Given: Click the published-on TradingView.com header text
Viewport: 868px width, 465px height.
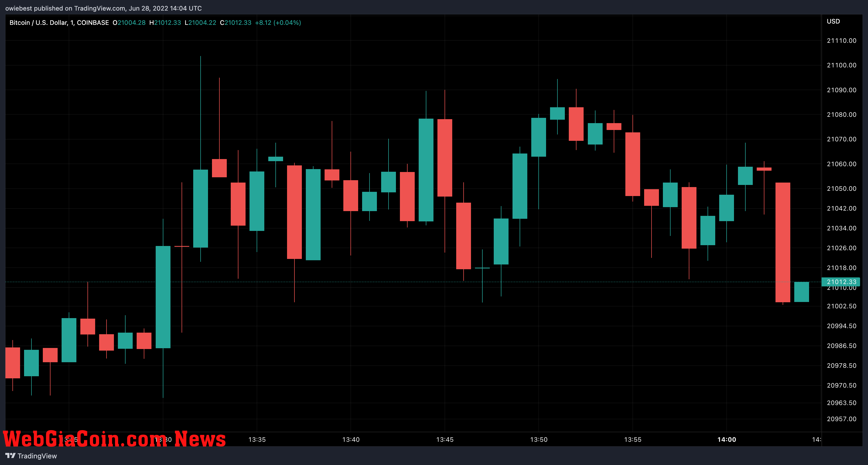Looking at the screenshot, I should coord(103,8).
